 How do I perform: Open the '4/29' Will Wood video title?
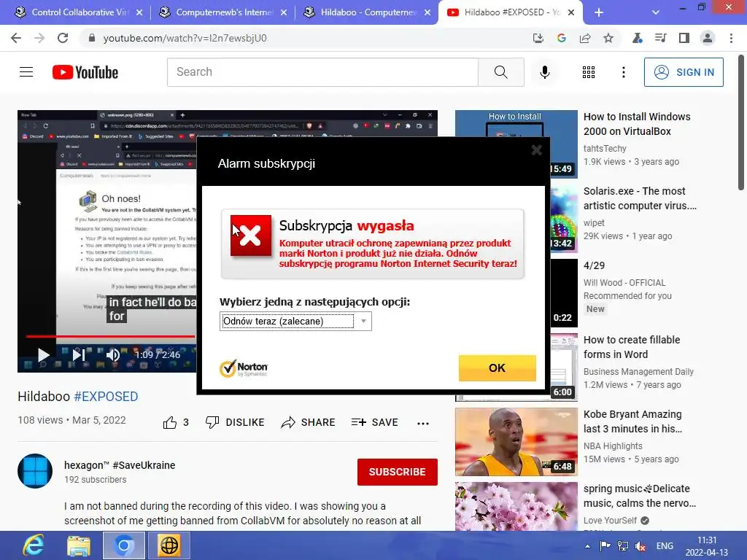(594, 265)
